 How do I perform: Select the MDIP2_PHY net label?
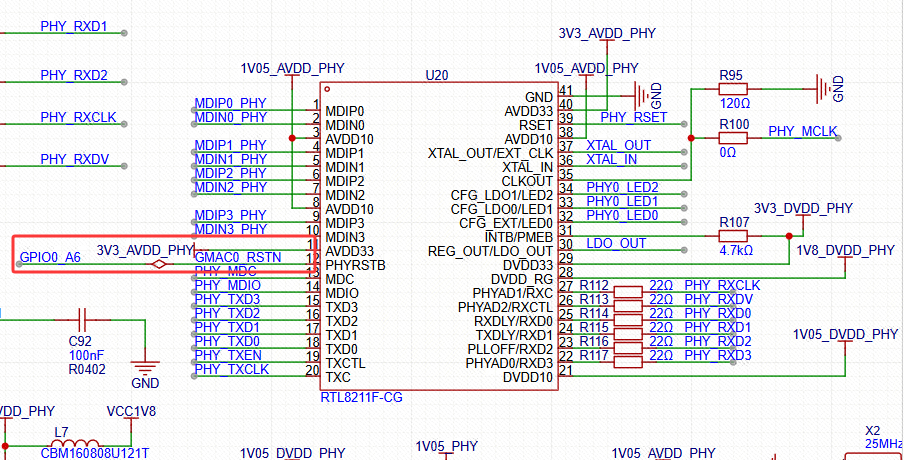(231, 173)
